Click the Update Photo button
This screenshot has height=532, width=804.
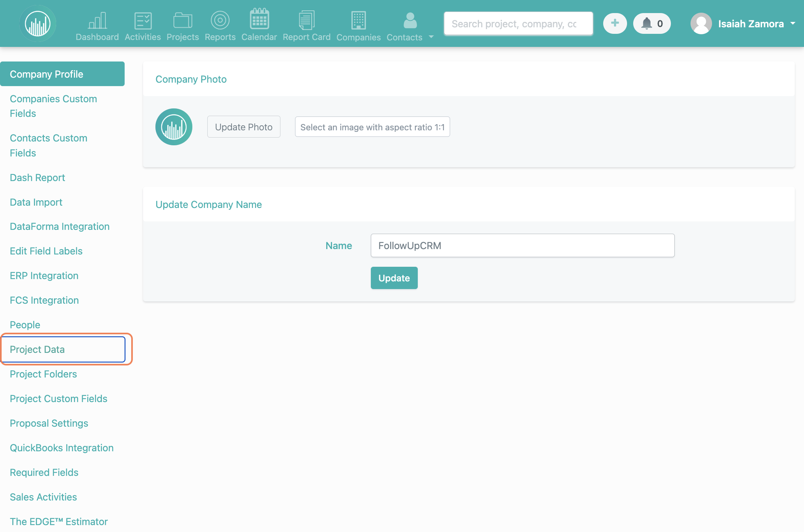point(244,127)
